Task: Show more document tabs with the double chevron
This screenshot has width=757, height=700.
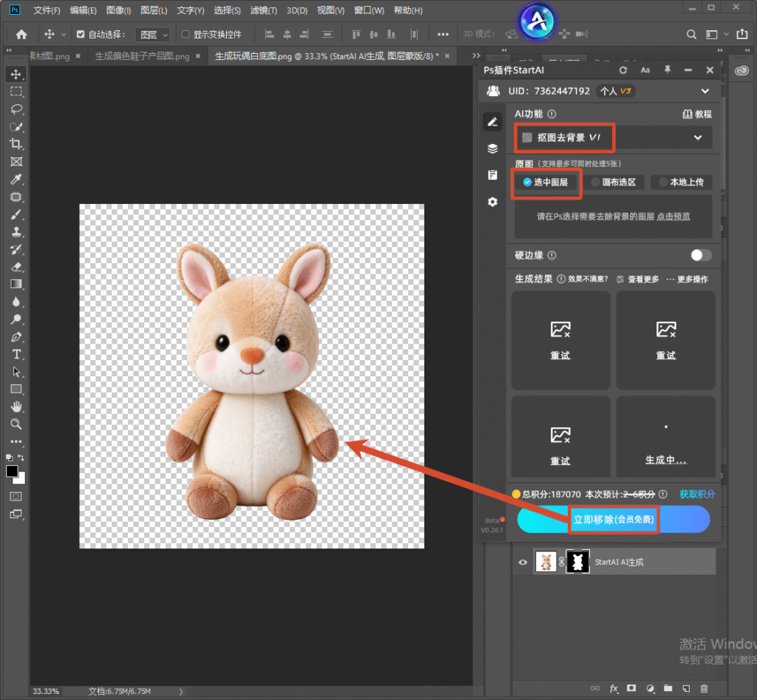Action: pos(476,56)
